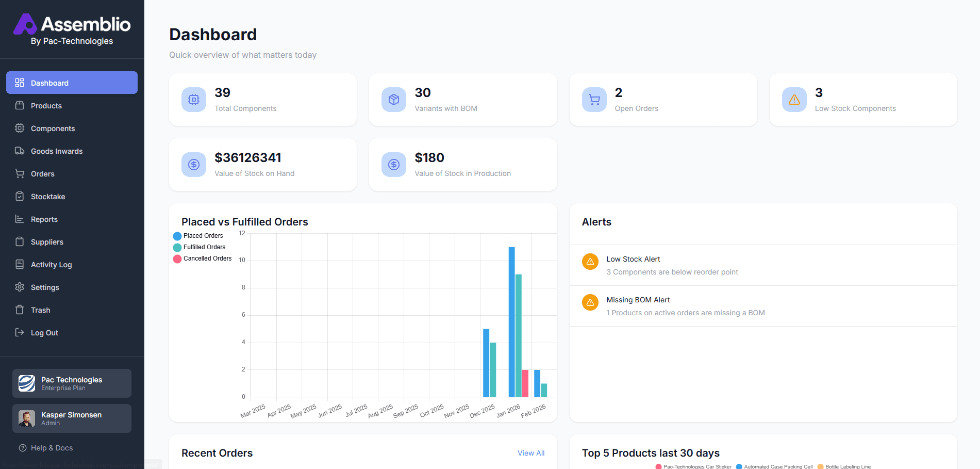Screen dimensions: 980x469
Task: Open the Dashboard menu item
Action: pos(72,83)
